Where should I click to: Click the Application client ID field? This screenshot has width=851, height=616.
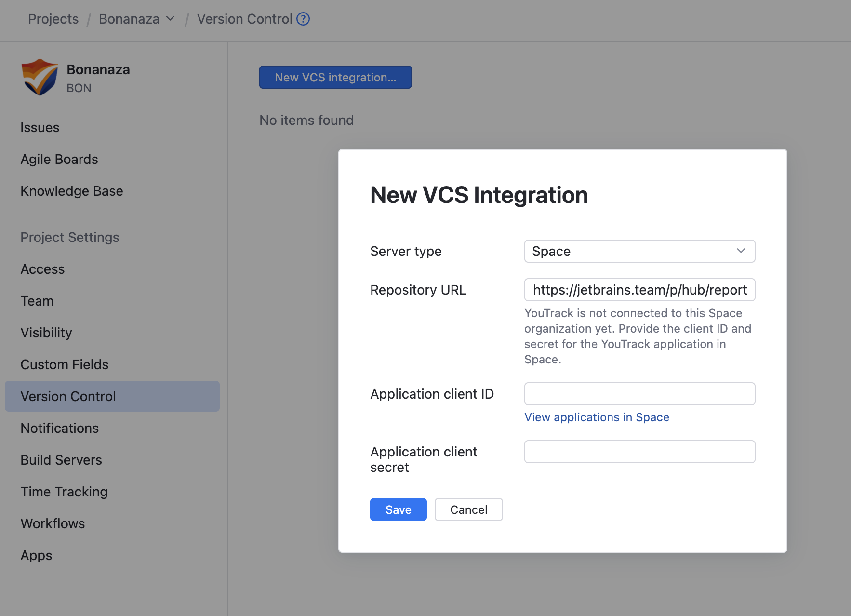coord(639,394)
